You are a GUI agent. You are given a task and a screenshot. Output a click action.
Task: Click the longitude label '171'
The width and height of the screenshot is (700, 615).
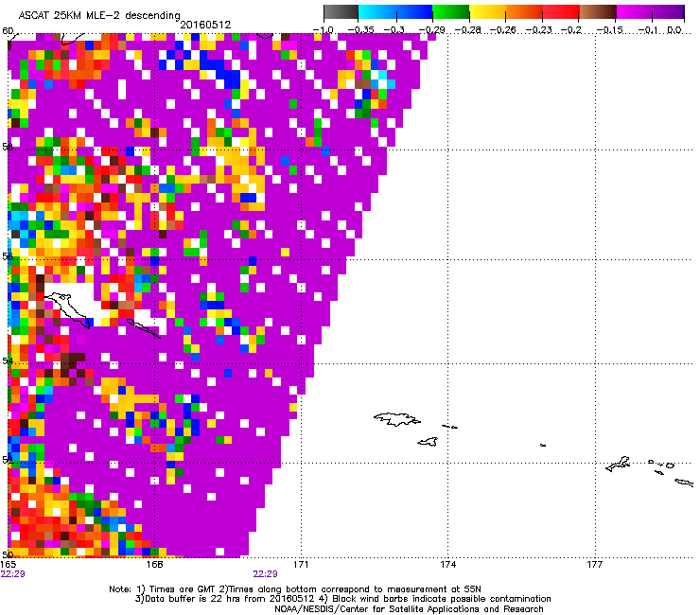[x=301, y=565]
